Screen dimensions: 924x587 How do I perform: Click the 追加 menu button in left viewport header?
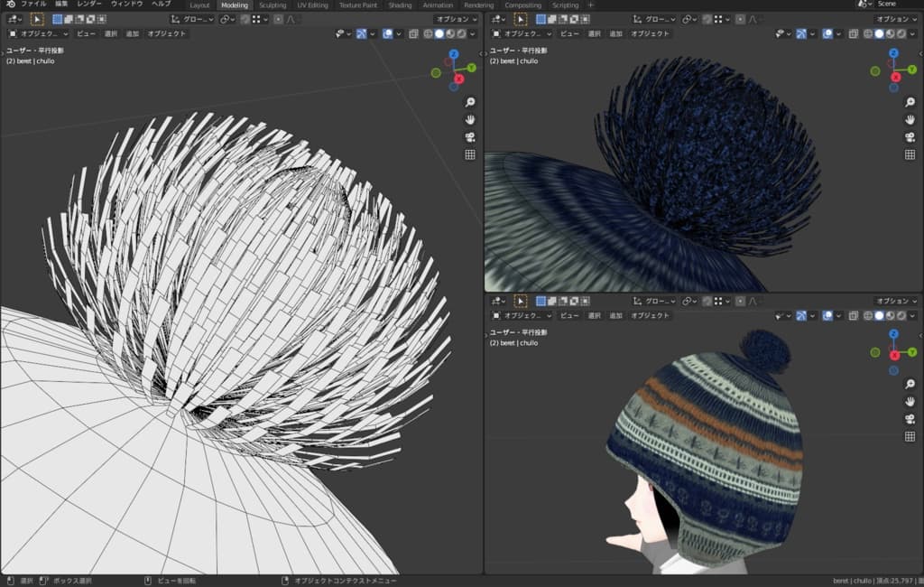[x=133, y=34]
